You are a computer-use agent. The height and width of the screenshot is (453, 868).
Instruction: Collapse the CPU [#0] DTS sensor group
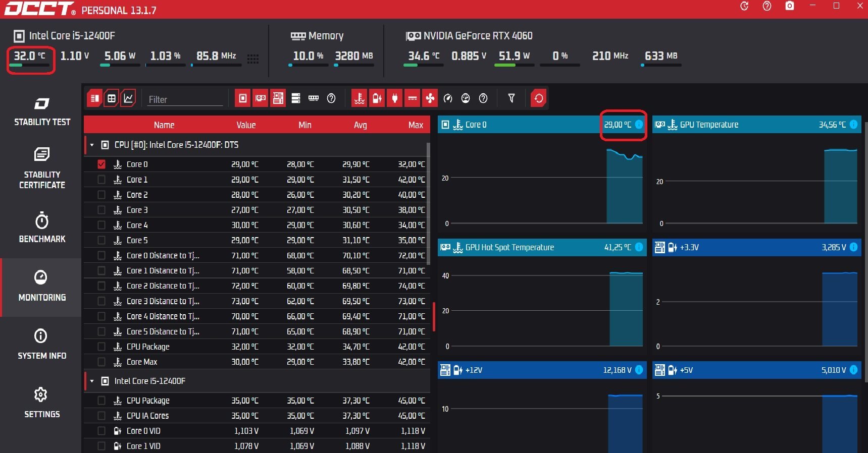(x=92, y=145)
